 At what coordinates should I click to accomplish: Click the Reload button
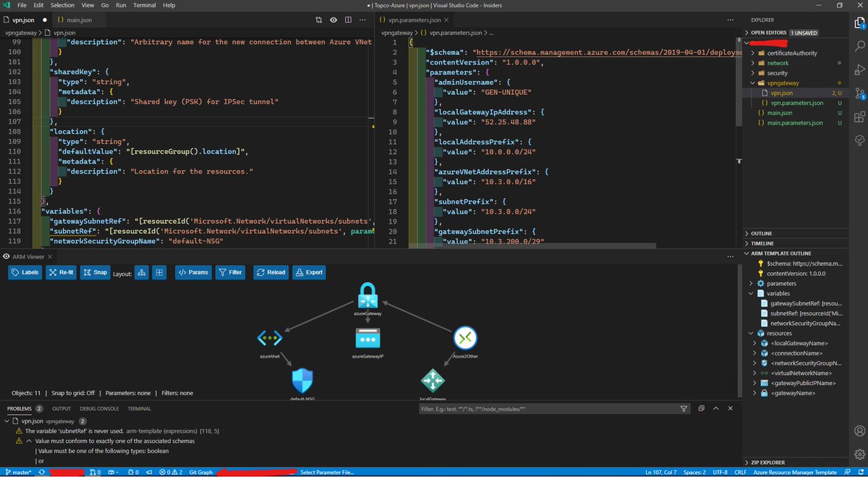click(271, 272)
